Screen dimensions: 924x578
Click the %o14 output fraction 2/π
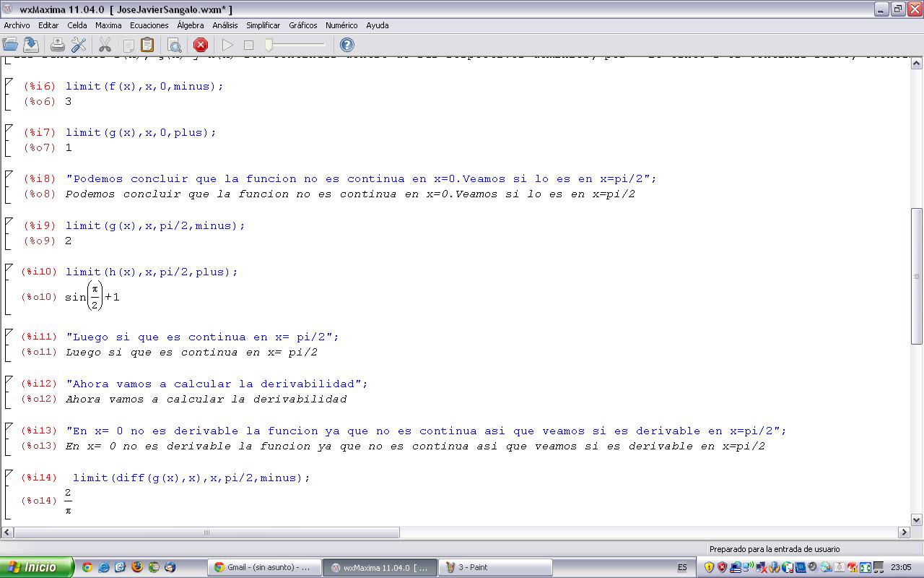click(x=69, y=501)
